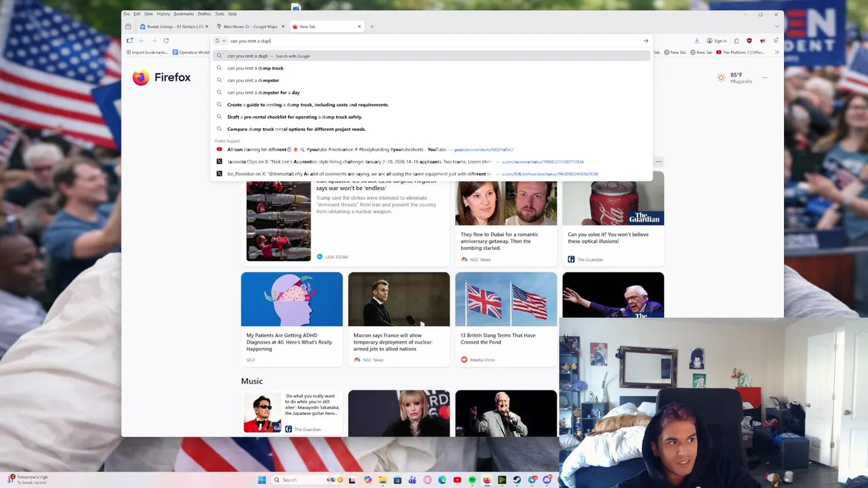
Task: Open Windows Start menu
Action: (x=262, y=480)
